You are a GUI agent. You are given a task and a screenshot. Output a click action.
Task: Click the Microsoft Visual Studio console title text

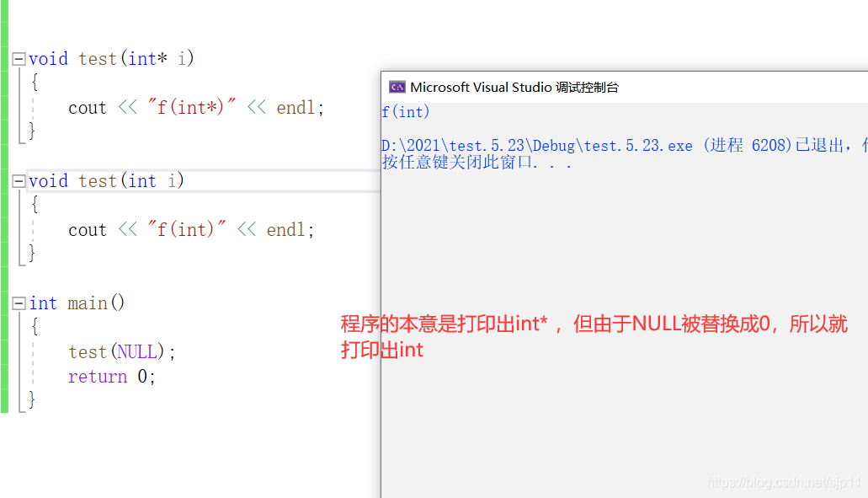click(x=514, y=87)
